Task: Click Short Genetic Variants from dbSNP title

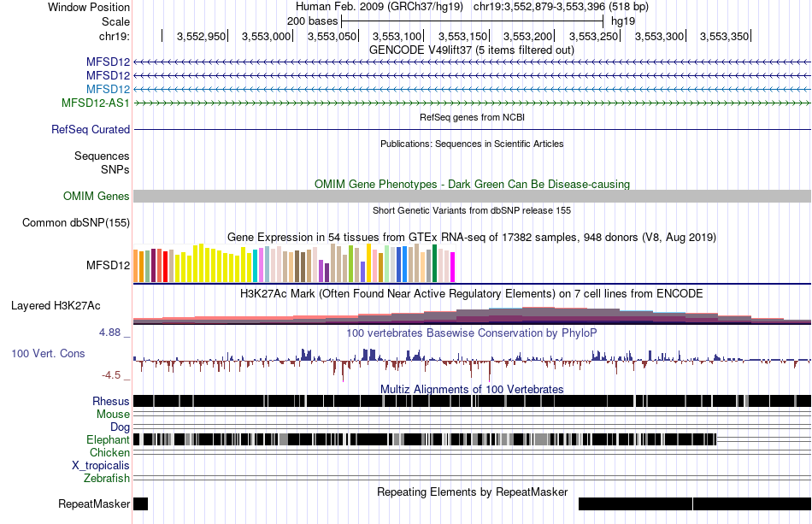Action: coord(472,211)
